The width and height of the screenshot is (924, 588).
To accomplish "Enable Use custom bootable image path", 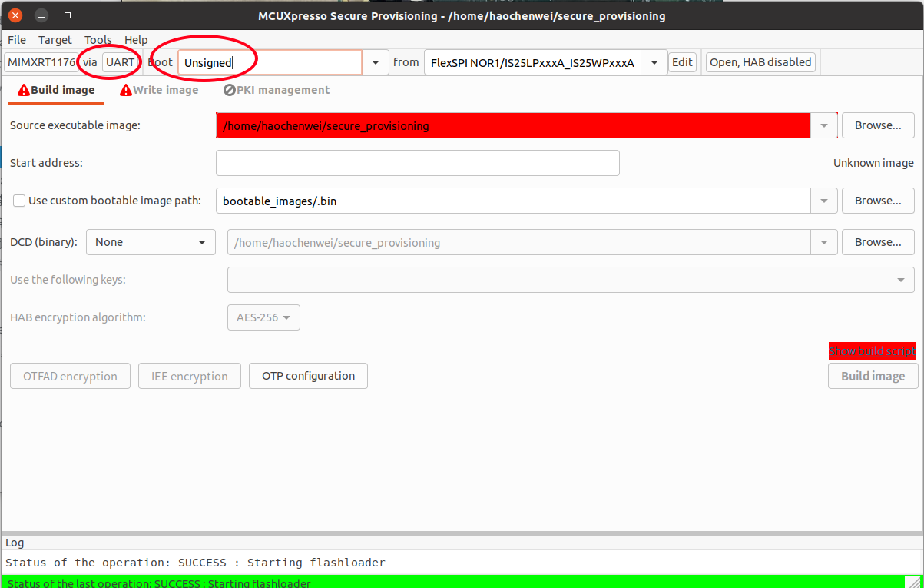I will click(19, 201).
